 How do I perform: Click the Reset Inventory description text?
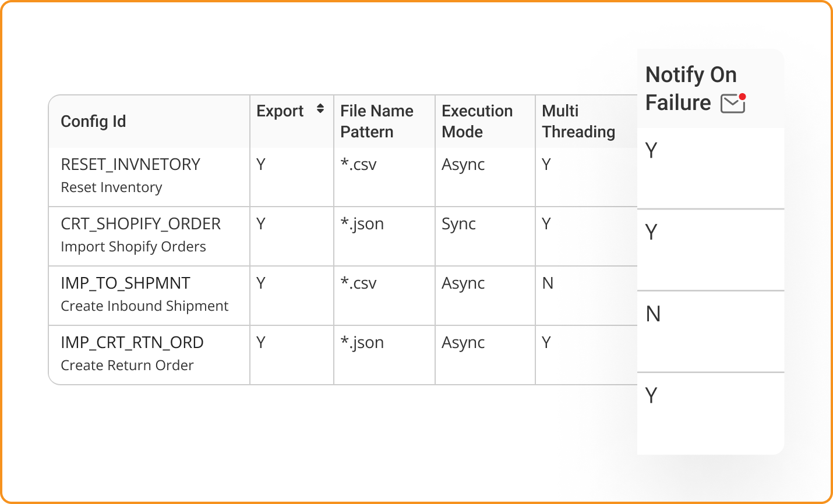(111, 187)
